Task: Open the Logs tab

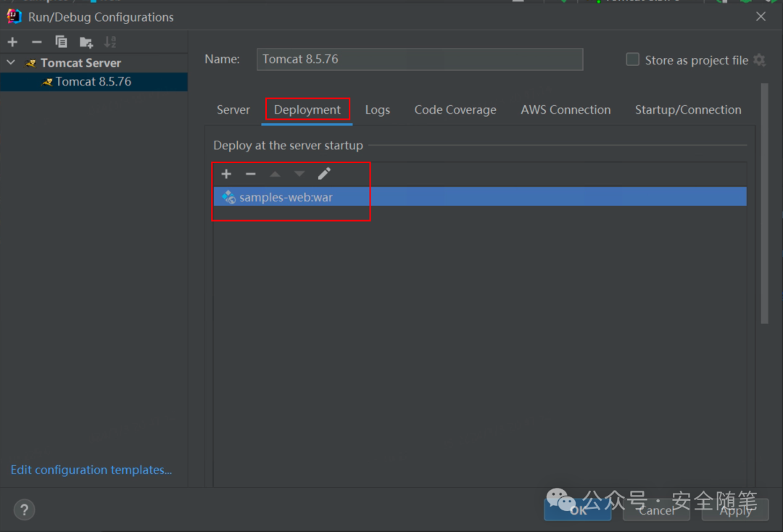Action: (x=378, y=109)
